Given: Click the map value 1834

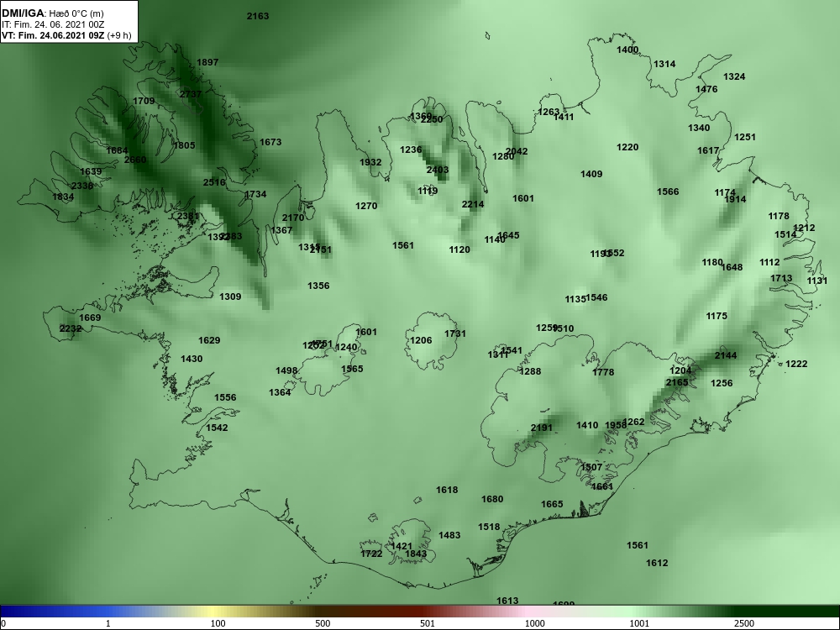Looking at the screenshot, I should click(63, 197).
